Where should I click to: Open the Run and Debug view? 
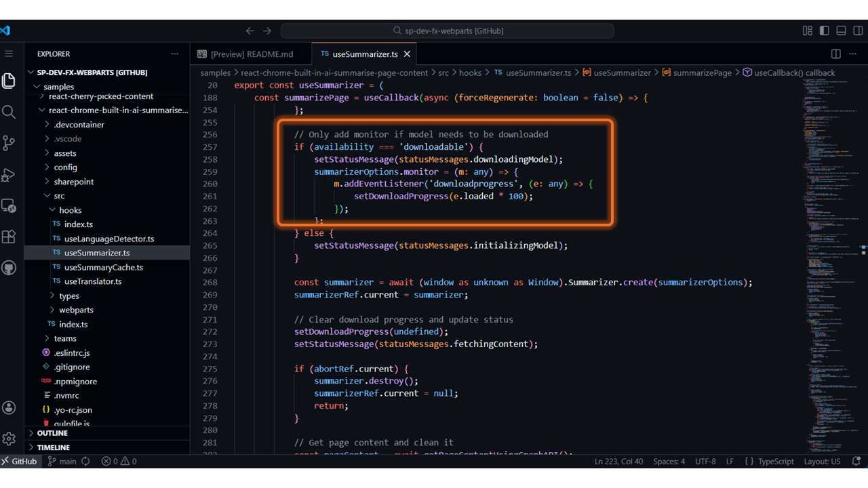(9, 175)
